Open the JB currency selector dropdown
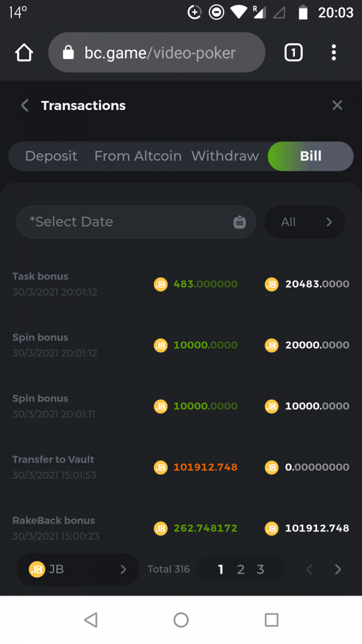The height and width of the screenshot is (644, 362). tap(78, 569)
